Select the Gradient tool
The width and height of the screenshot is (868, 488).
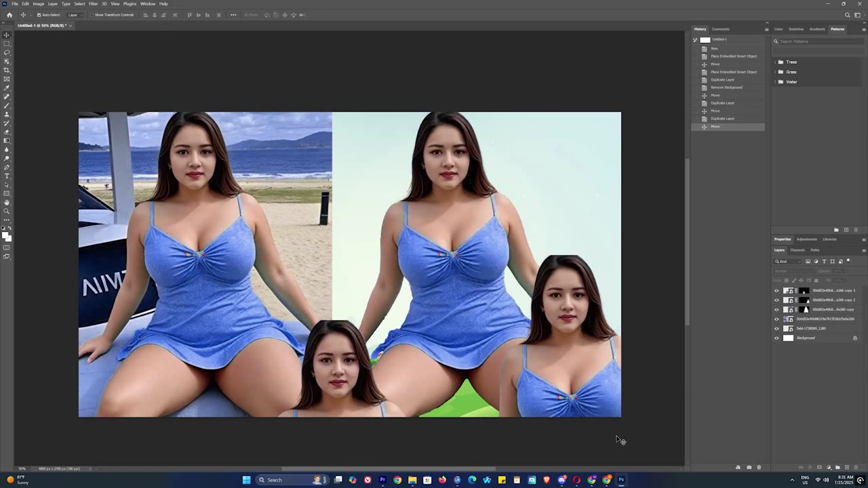tap(7, 141)
